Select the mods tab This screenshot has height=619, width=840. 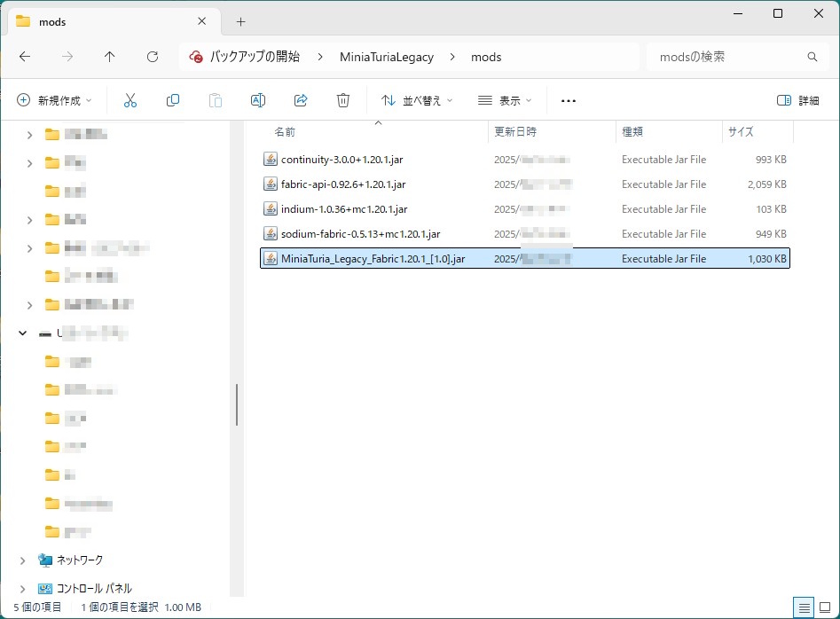pyautogui.click(x=114, y=22)
